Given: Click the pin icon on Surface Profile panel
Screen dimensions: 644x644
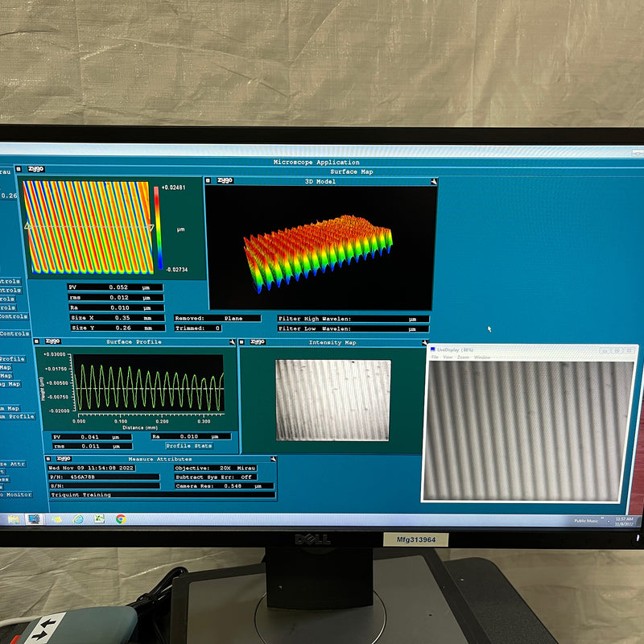Looking at the screenshot, I should (232, 342).
